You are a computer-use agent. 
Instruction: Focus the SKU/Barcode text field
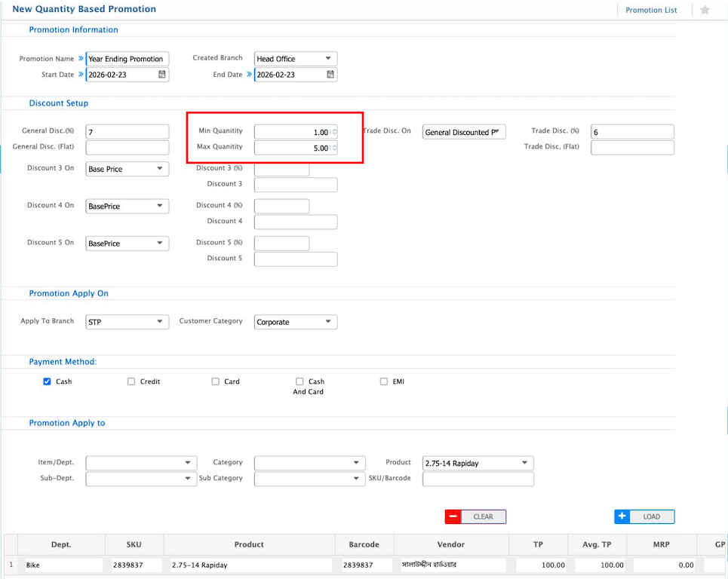[478, 479]
